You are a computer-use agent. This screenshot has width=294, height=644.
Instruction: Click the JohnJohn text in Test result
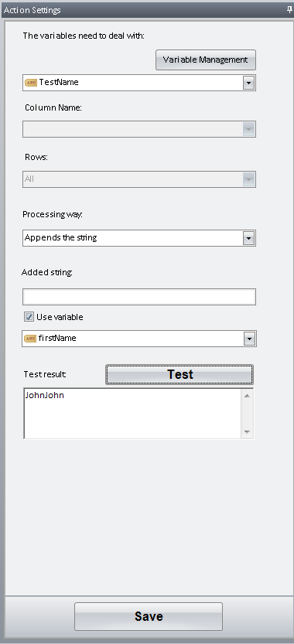coord(44,396)
